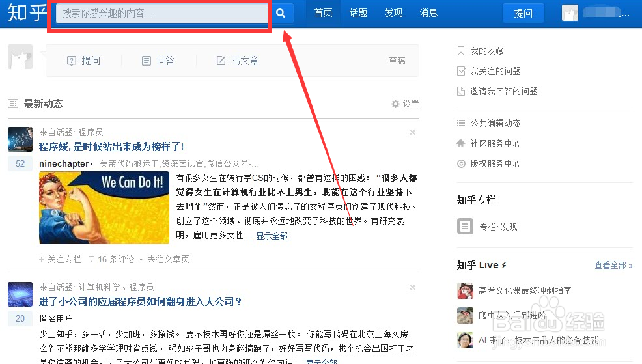Open article 程序媛, 是时候站出来成为榜样了!

(111, 147)
